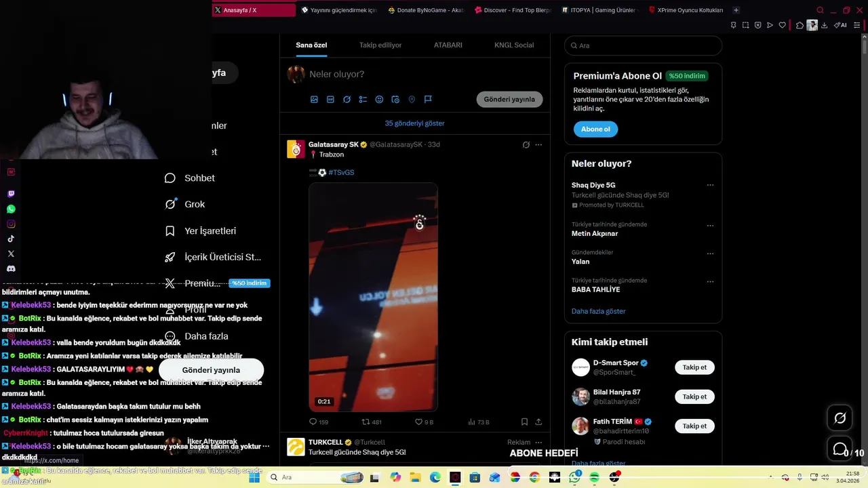Open the #TSvGS hashtag link

tap(341, 172)
